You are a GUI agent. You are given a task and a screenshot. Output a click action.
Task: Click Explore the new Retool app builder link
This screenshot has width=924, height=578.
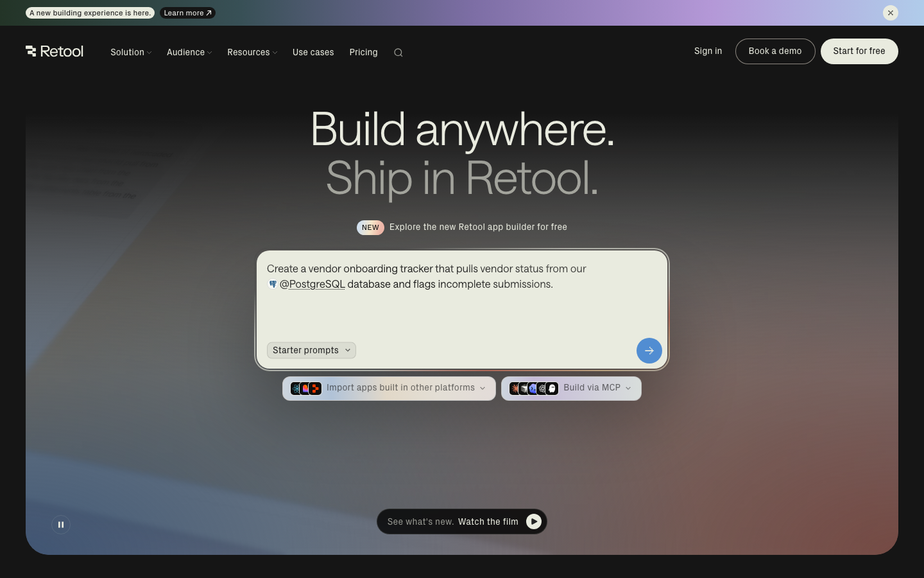click(478, 227)
